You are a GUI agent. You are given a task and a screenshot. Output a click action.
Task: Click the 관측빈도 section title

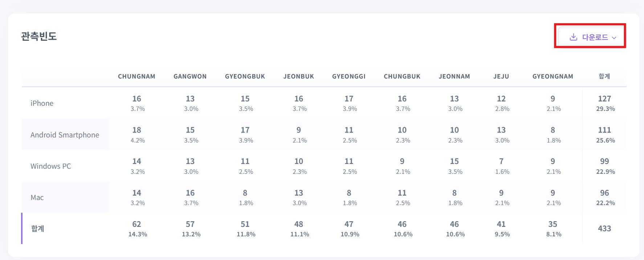(39, 36)
